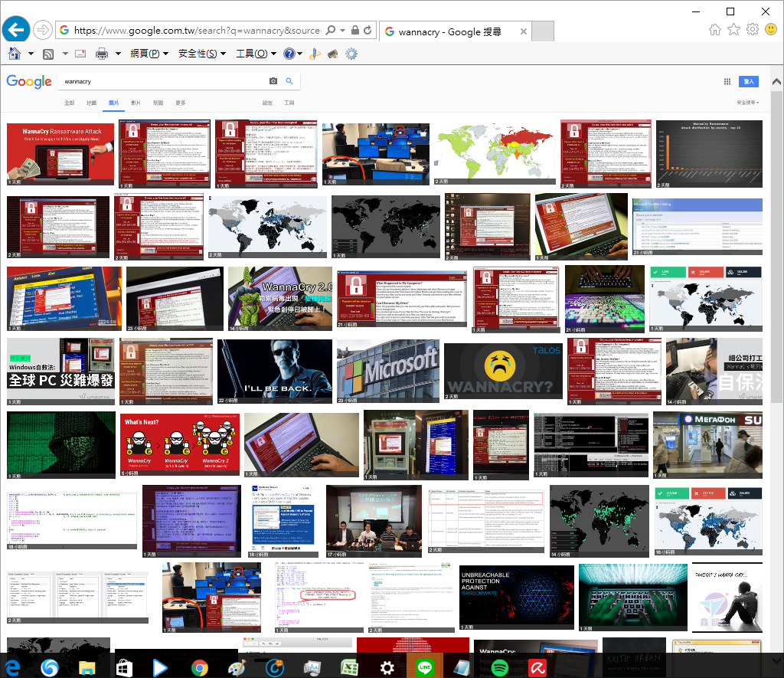Open the green-and-red world map thumbnail
784x678 pixels.
click(495, 152)
